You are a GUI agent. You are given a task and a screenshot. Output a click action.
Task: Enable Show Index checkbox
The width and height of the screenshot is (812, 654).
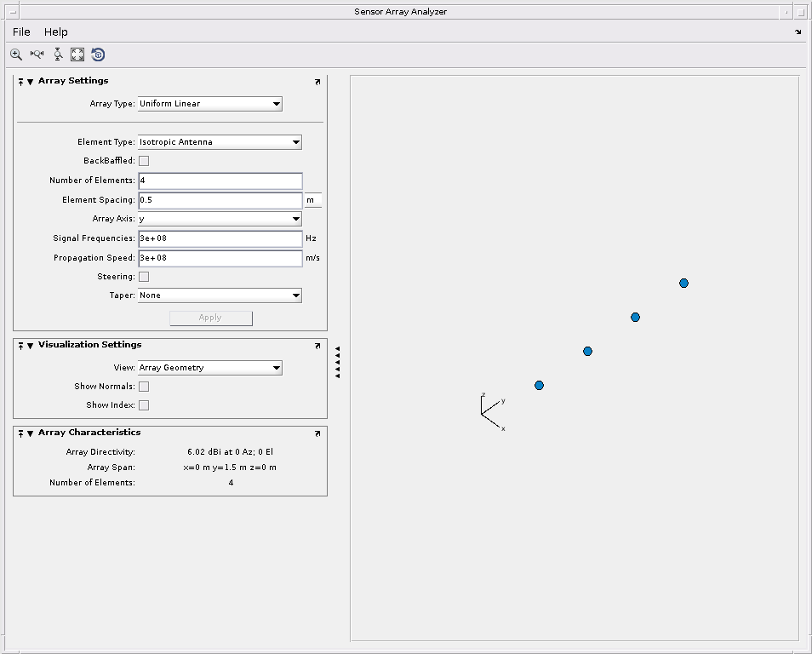144,405
